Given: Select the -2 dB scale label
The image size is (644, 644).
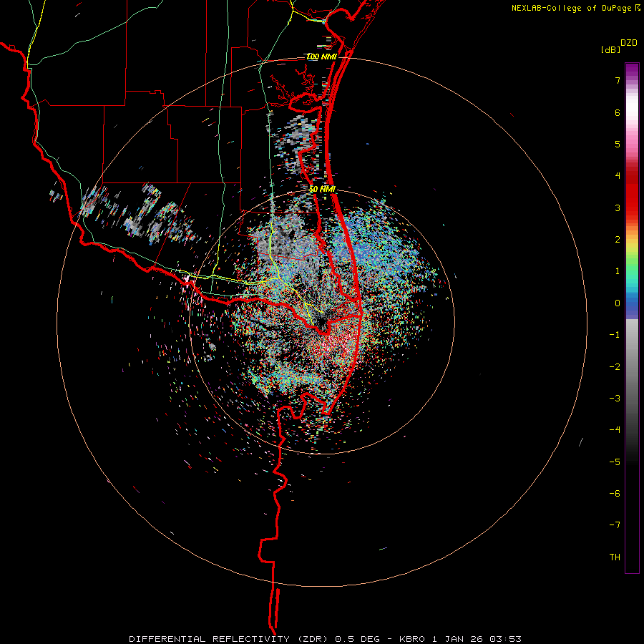Looking at the screenshot, I should click(615, 366).
